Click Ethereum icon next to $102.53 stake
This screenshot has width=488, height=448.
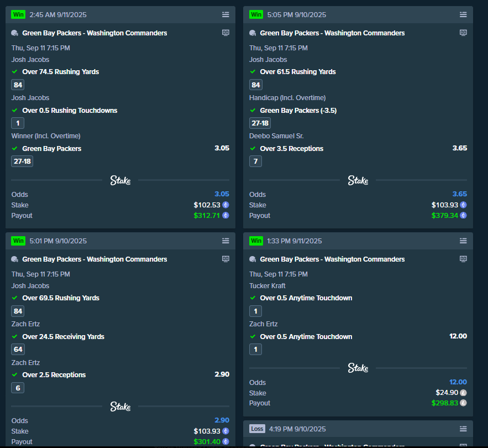click(x=225, y=205)
